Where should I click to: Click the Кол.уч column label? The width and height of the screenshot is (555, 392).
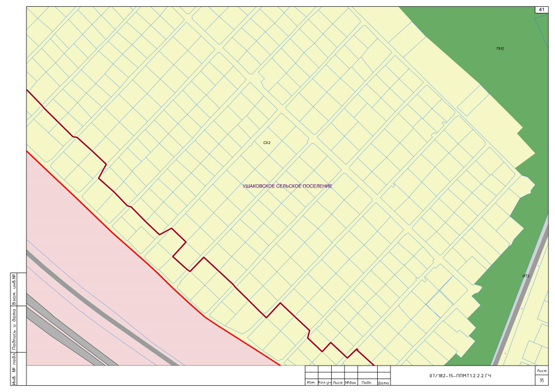tap(324, 382)
